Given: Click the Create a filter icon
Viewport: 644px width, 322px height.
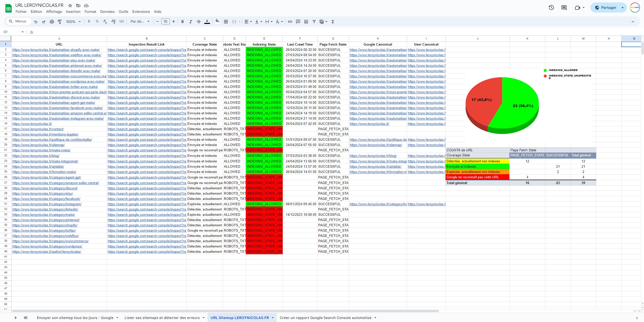Looking at the screenshot, I should coord(314,22).
